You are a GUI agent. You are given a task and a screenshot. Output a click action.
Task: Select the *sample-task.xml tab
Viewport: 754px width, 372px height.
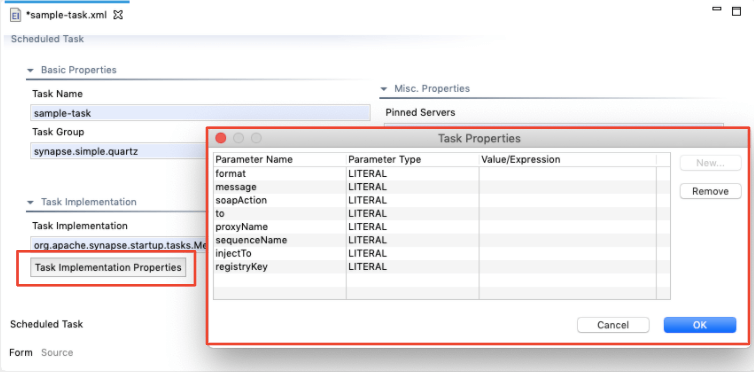pos(66,15)
